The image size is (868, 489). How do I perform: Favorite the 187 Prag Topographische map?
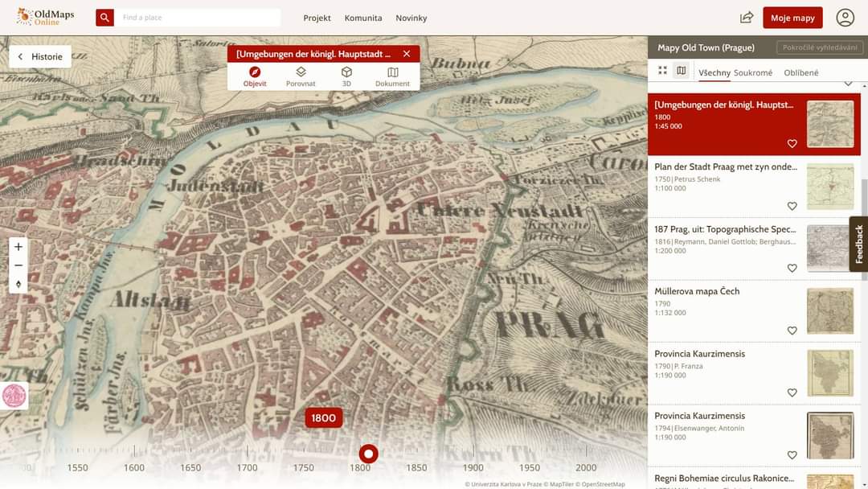click(x=792, y=268)
